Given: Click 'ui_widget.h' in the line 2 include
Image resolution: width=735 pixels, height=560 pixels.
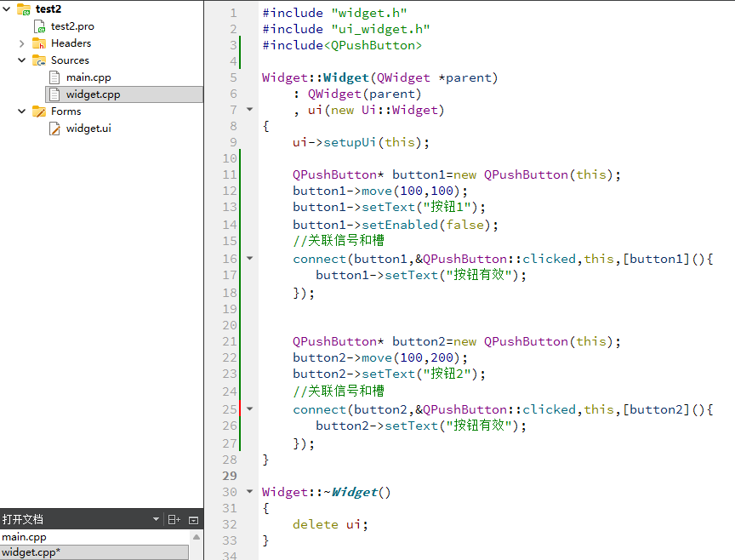Looking at the screenshot, I should (x=380, y=29).
